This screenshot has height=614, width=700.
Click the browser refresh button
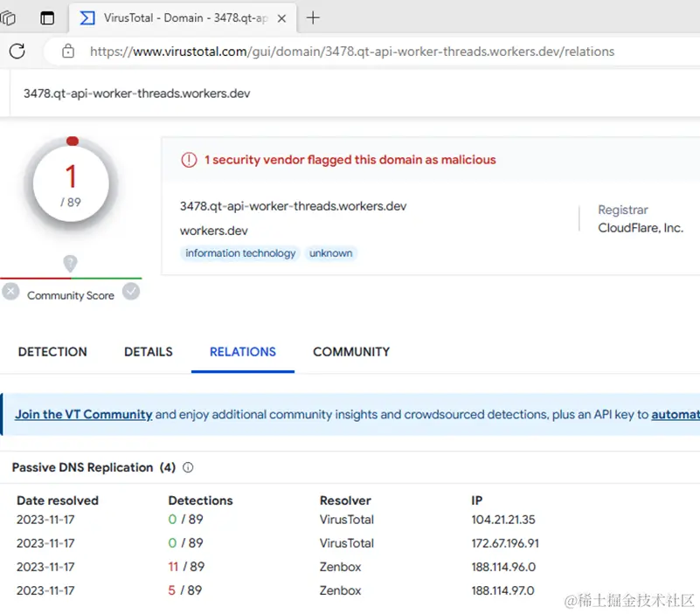coord(17,52)
